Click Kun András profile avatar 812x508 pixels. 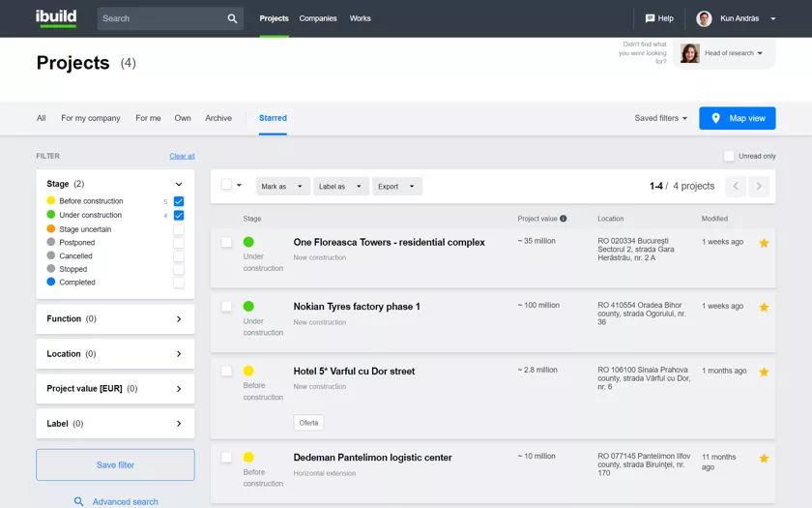704,18
